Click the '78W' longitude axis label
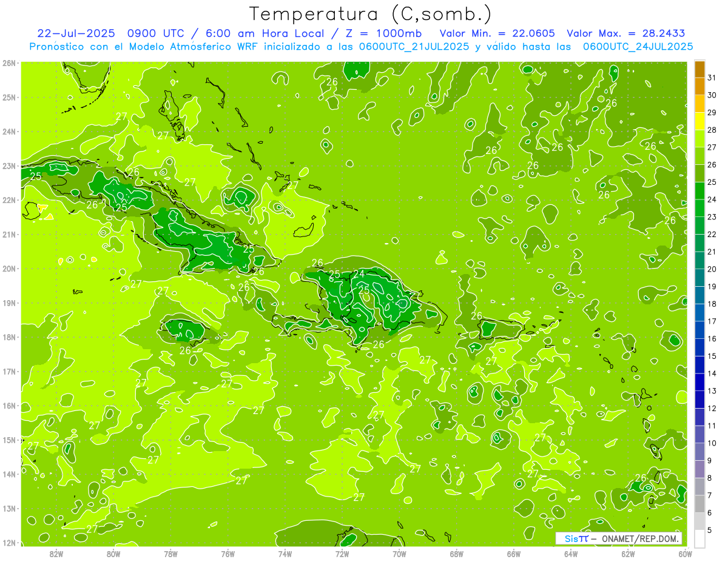 tap(170, 554)
